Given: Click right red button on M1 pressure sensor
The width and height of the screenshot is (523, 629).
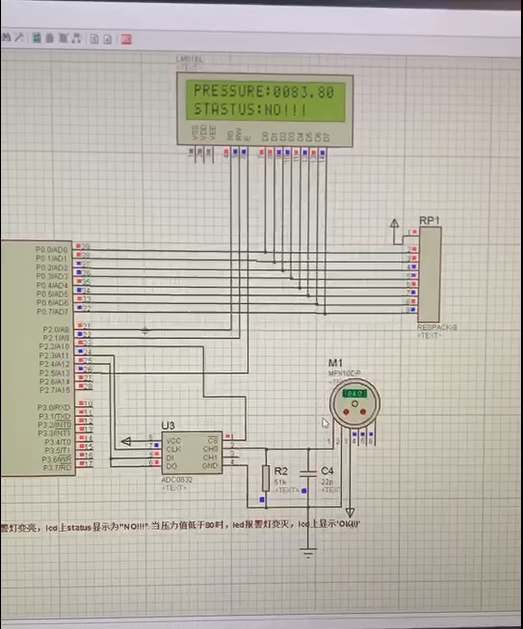Looking at the screenshot, I should [363, 412].
